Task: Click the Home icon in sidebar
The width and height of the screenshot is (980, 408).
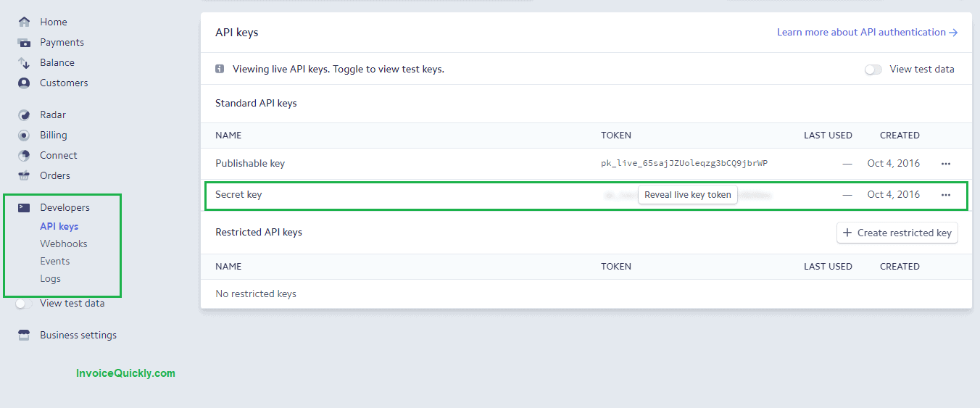Action: (x=24, y=22)
